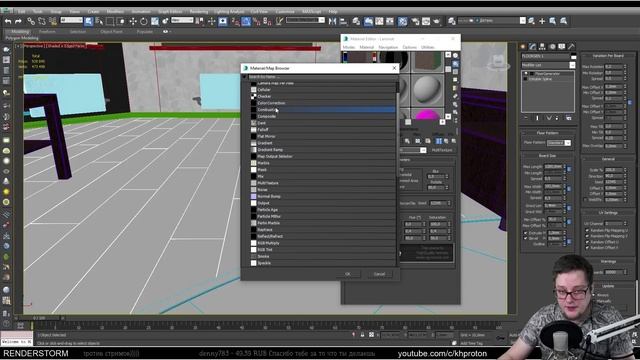This screenshot has height=360, width=640.
Task: Open the reference coordinate system dropdown
Action: [182, 20]
